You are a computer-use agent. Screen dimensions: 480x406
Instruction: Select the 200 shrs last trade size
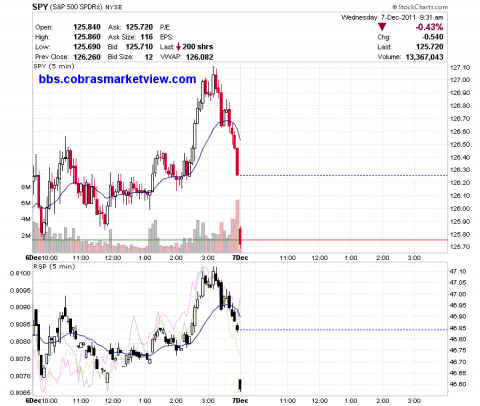(x=198, y=47)
